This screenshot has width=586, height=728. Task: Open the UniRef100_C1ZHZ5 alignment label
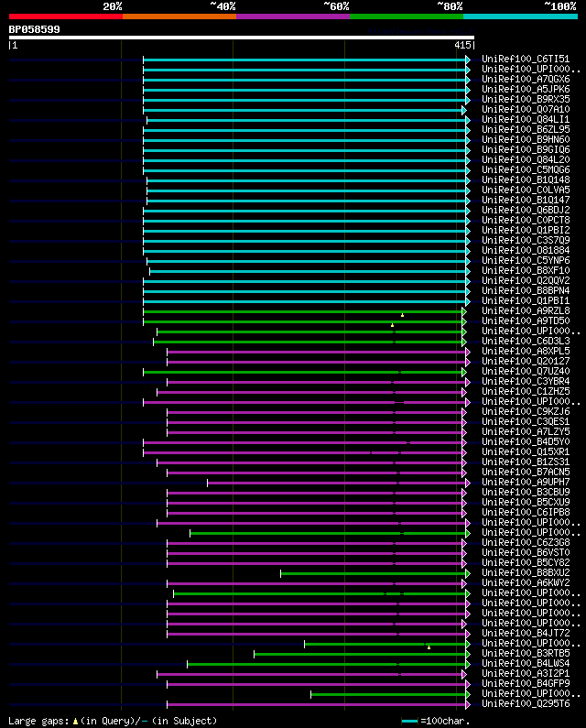coord(526,391)
